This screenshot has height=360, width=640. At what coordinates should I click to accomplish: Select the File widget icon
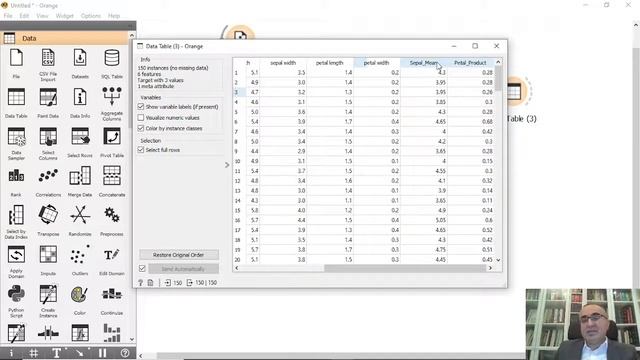tap(16, 58)
